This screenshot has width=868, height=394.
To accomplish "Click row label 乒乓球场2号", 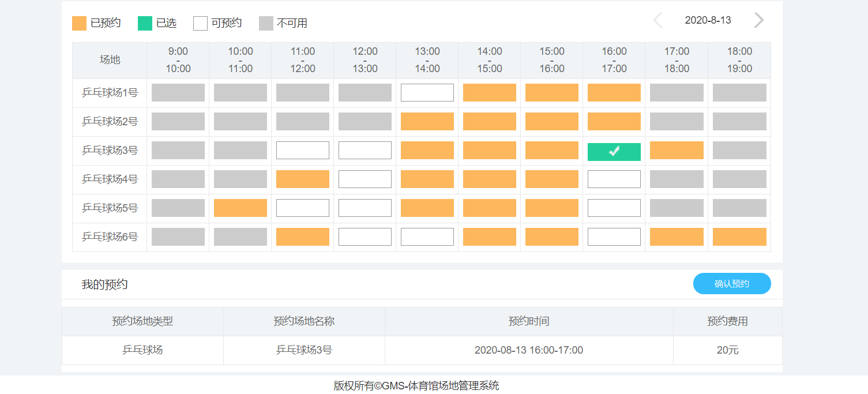I will coord(110,122).
